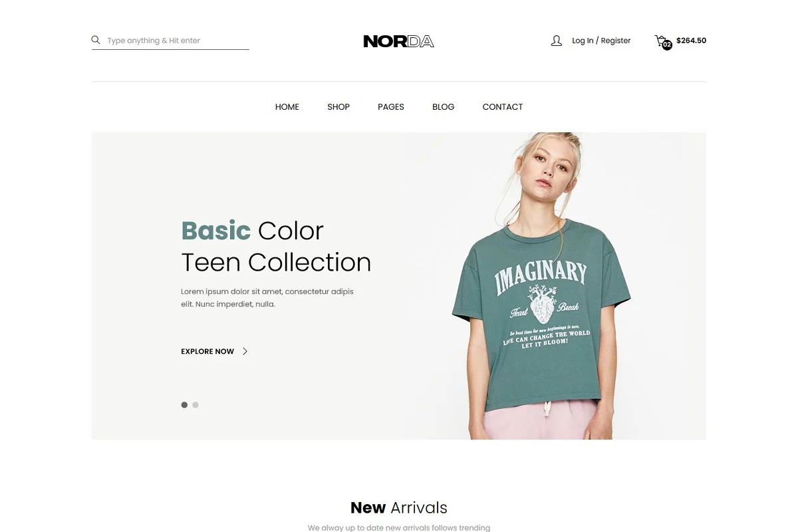This screenshot has height=532, width=798.
Task: Open the Shop menu
Action: pos(338,106)
